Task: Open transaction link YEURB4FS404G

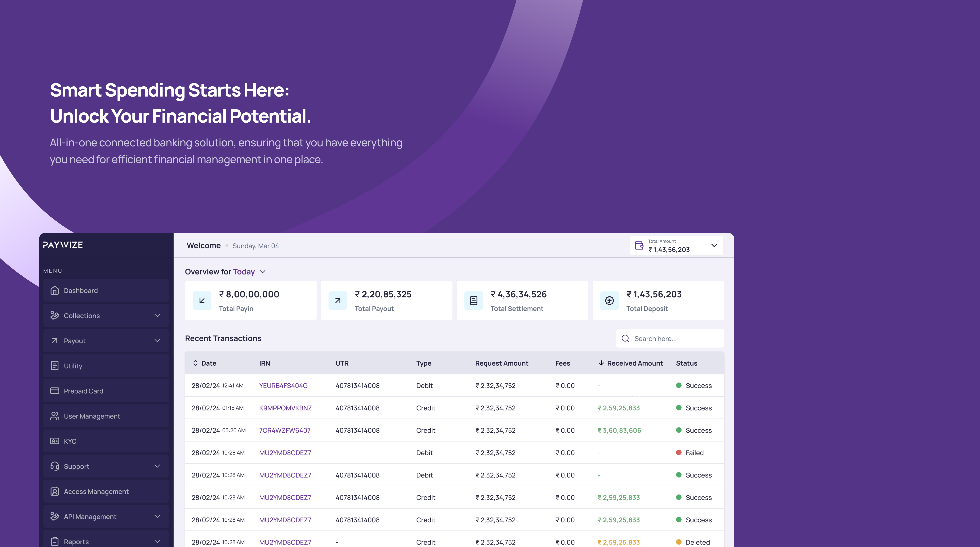Action: 283,386
